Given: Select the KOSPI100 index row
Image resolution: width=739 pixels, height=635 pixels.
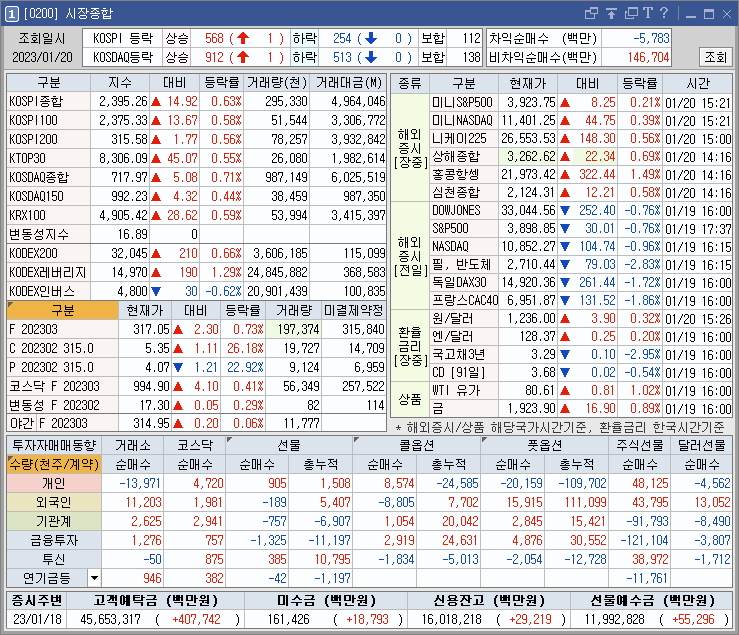Looking at the screenshot, I should 196,120.
